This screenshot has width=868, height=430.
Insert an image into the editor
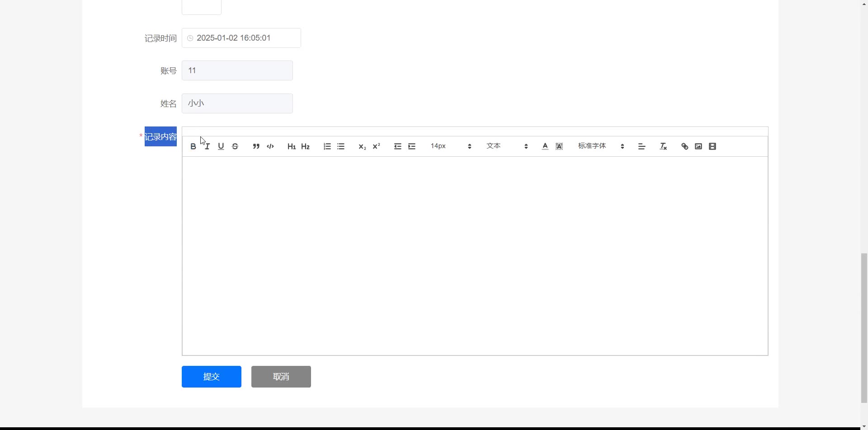(698, 146)
